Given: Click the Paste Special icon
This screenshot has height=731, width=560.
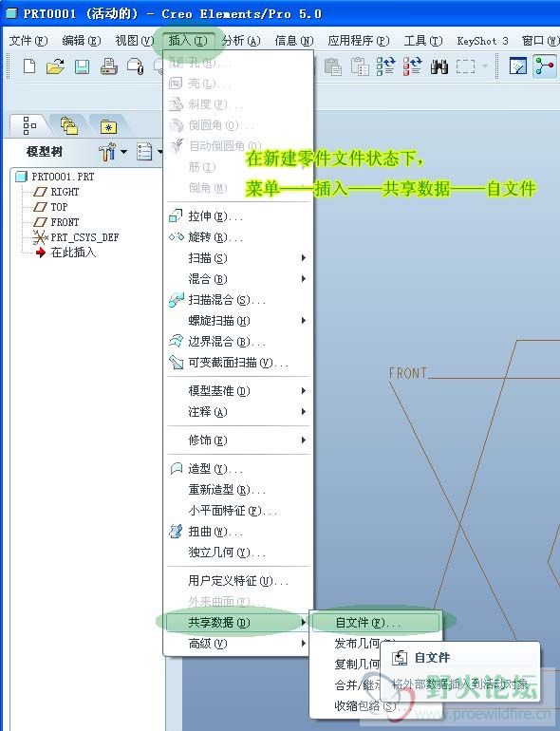Looking at the screenshot, I should click(360, 66).
